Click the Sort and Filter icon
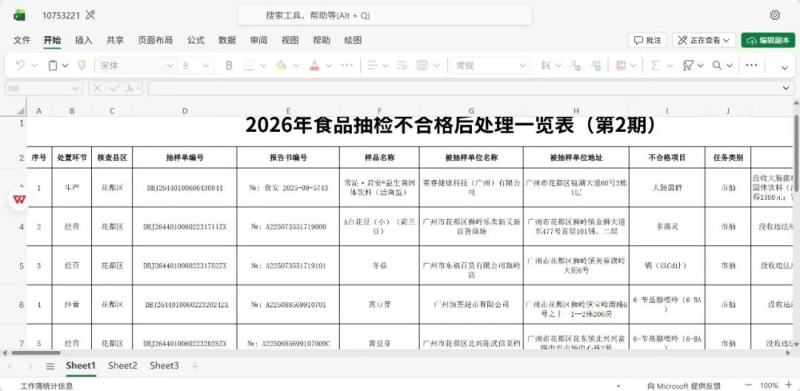Viewport: 800px width, 391px height. [688, 65]
